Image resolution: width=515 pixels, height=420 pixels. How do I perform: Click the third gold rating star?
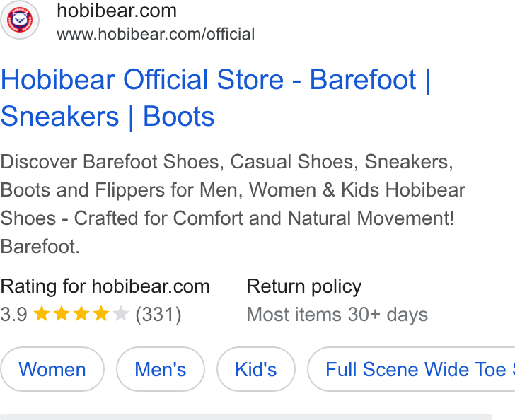pyautogui.click(x=81, y=314)
